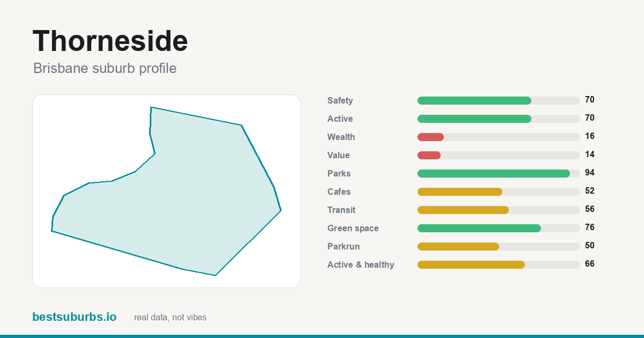The width and height of the screenshot is (644, 338).
Task: Click the Parks score value 94
Action: pyautogui.click(x=590, y=173)
